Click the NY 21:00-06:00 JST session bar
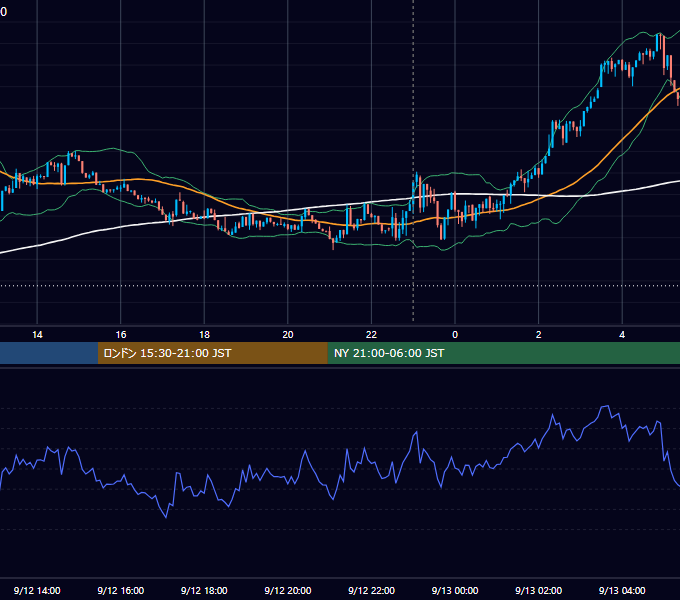680x600 pixels. click(503, 353)
